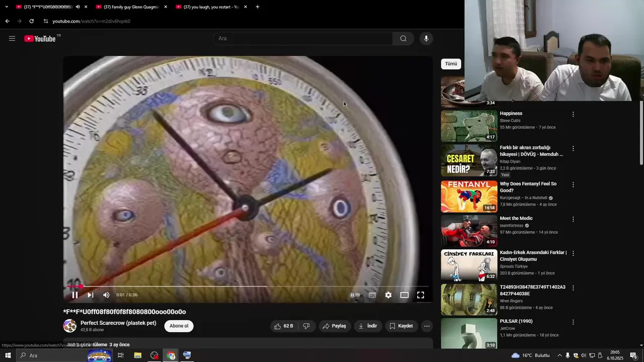The image size is (644, 362).
Task: View site information icon in address bar
Action: [x=46, y=21]
